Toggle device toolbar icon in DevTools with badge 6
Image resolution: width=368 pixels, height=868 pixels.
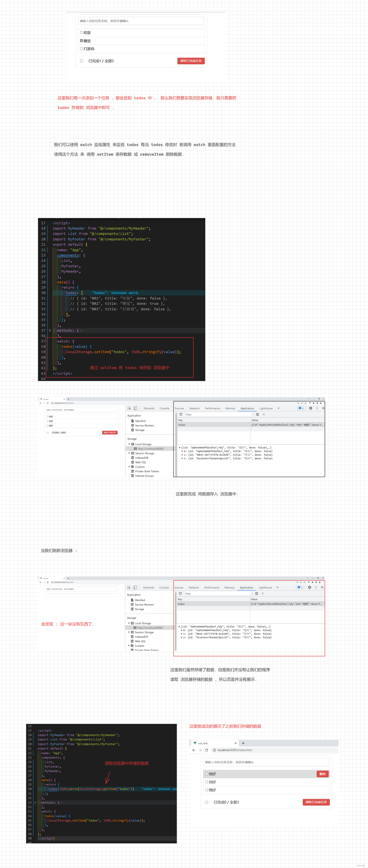click(x=135, y=408)
